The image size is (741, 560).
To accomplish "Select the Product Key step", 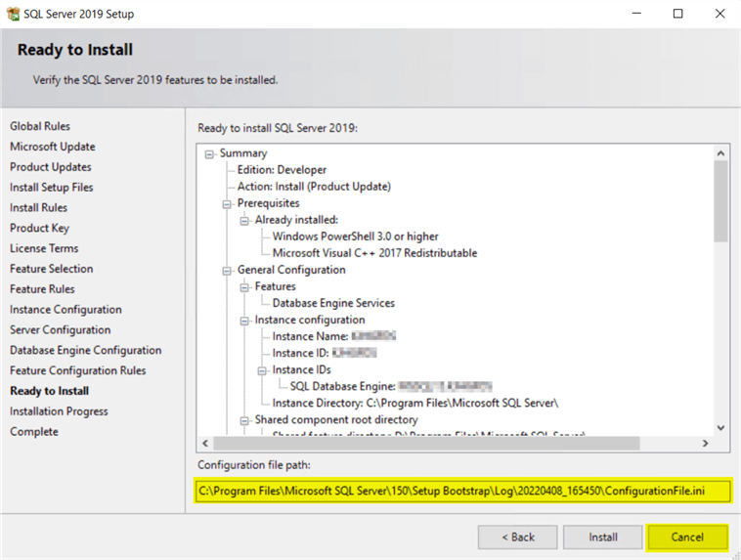I will 40,229.
